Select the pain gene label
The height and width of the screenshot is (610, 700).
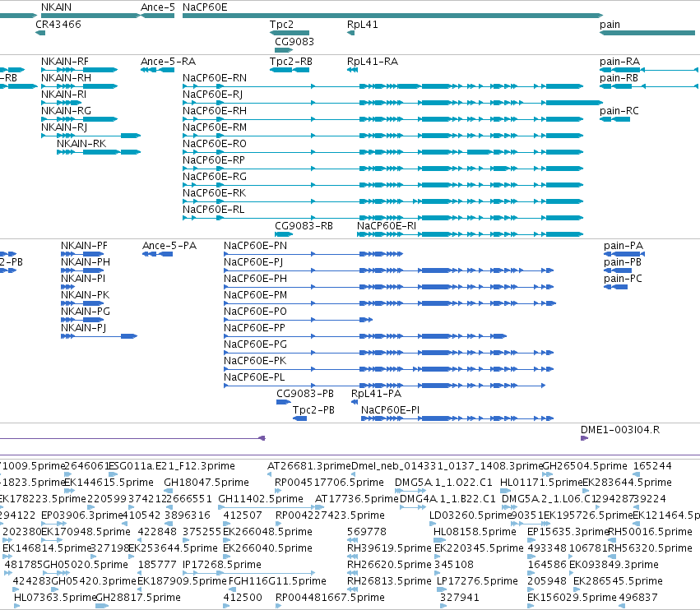(610, 25)
